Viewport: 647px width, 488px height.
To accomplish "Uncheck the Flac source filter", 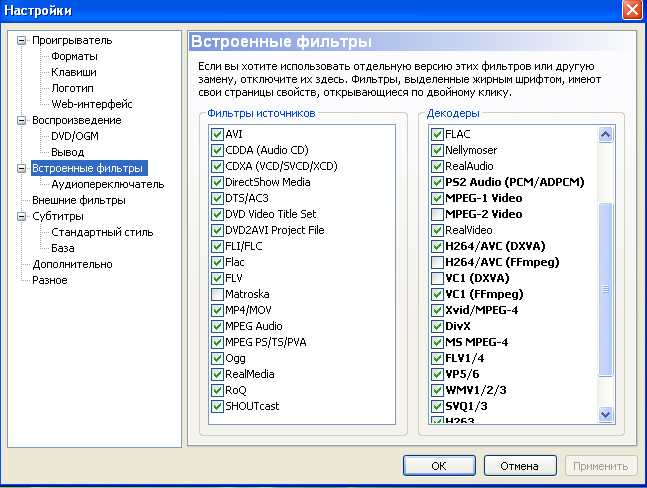I will [x=217, y=262].
